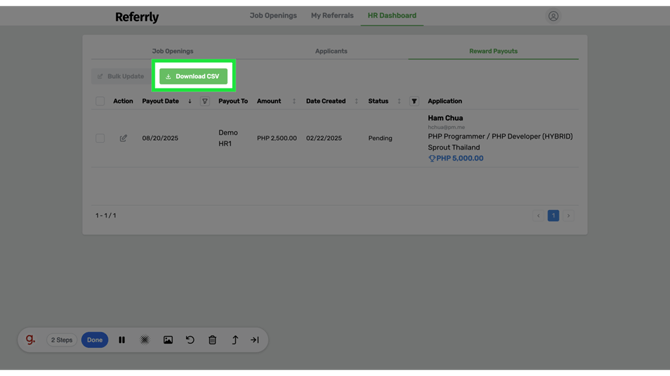This screenshot has height=376, width=670.
Task: Check the 08/20/2025 payout row checkbox
Action: point(100,138)
